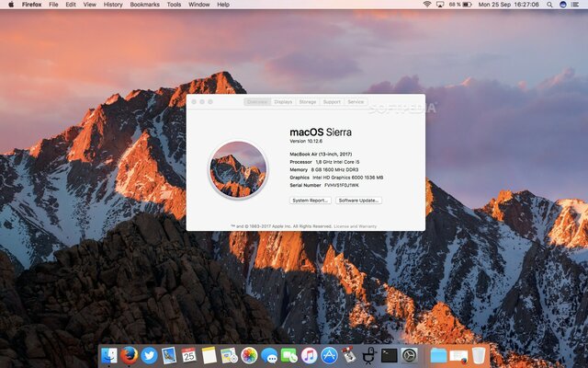Open the Window menu
The height and width of the screenshot is (368, 588).
(199, 5)
